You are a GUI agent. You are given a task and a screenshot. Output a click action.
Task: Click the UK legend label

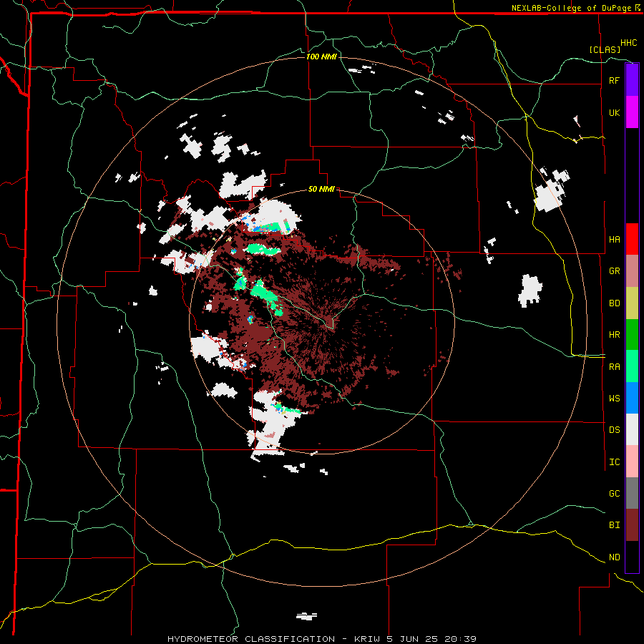click(614, 112)
